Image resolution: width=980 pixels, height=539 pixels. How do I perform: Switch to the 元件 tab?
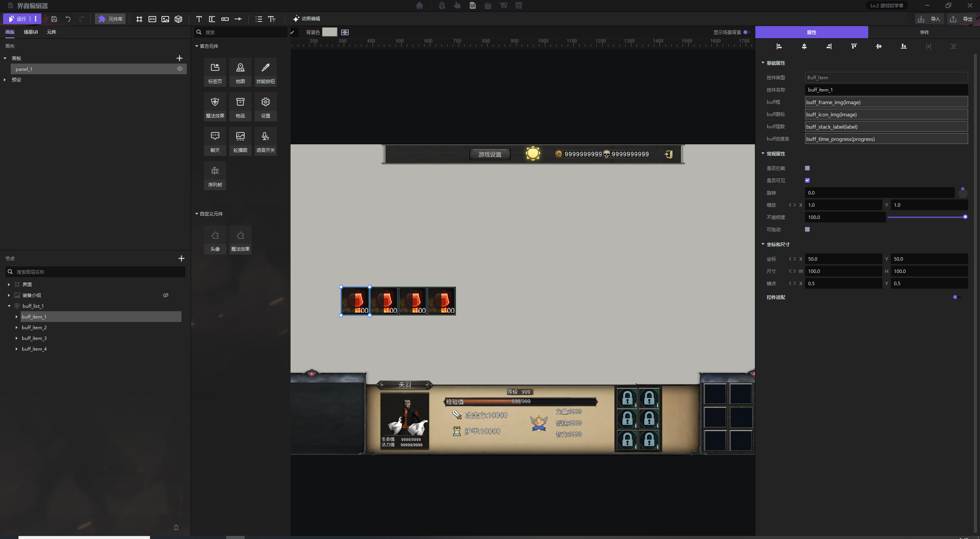(x=51, y=32)
